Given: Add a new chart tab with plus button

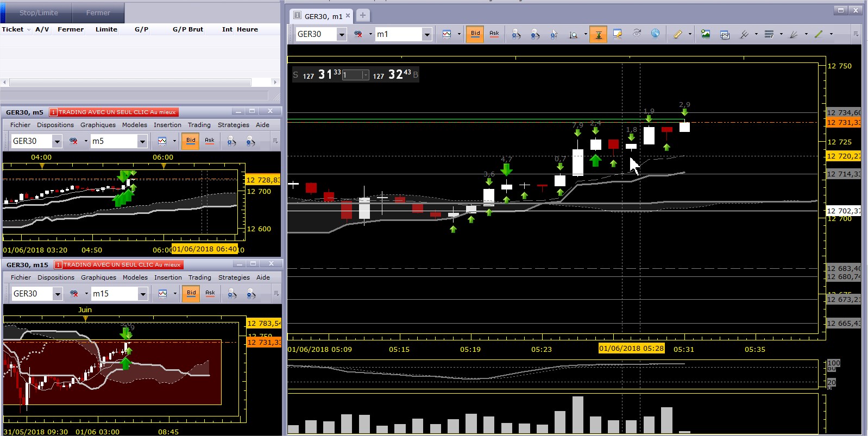Looking at the screenshot, I should [x=363, y=15].
